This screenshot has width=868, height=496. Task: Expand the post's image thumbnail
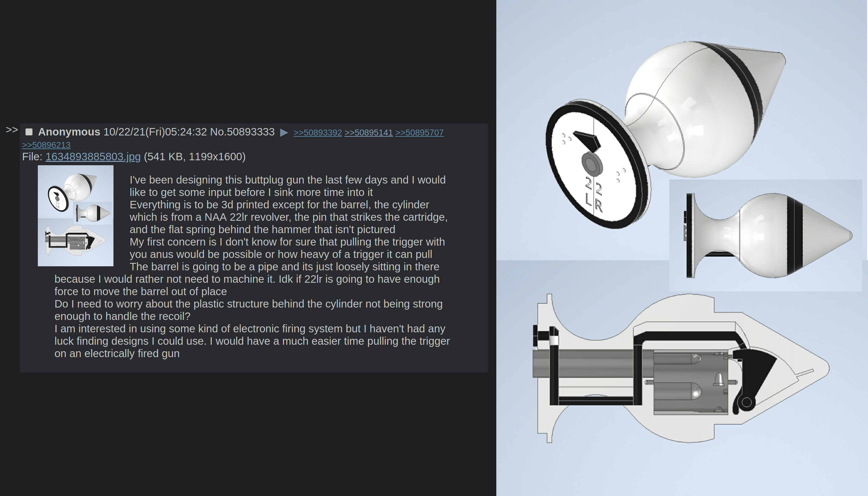pyautogui.click(x=76, y=216)
